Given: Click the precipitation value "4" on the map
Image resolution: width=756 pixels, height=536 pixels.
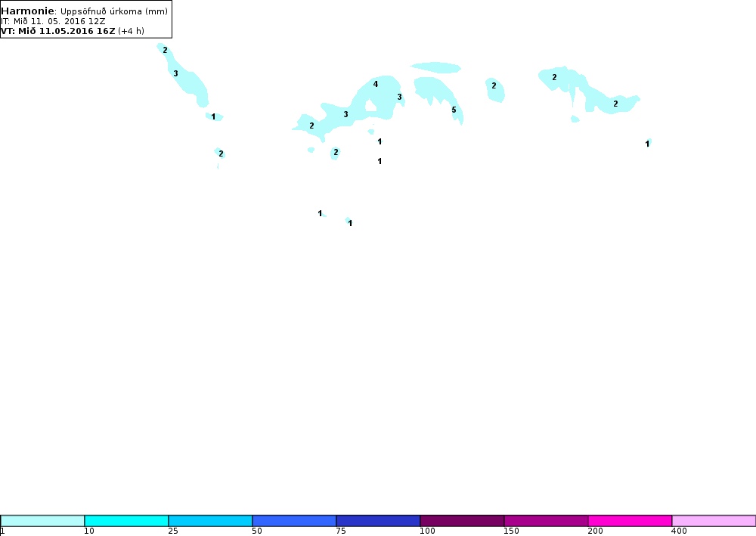Looking at the screenshot, I should [376, 84].
